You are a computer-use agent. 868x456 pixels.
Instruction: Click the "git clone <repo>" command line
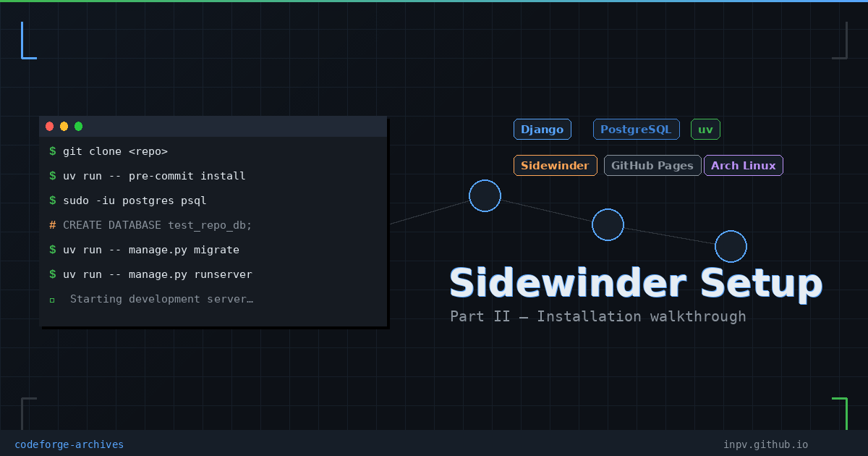(109, 151)
